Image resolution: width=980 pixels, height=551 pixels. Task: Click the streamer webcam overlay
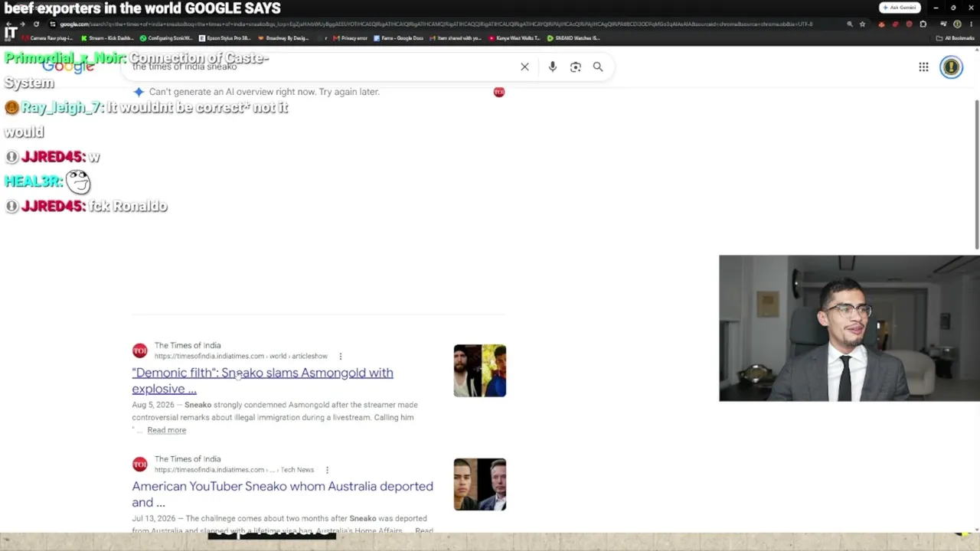pyautogui.click(x=849, y=328)
